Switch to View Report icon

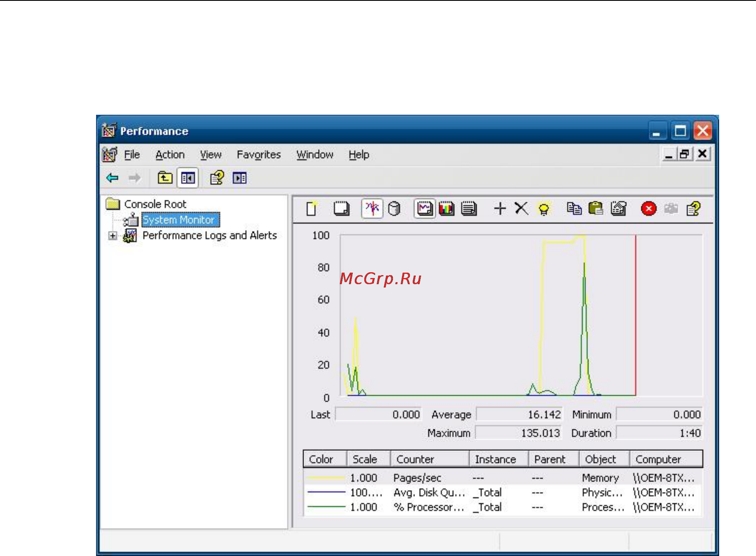point(469,208)
